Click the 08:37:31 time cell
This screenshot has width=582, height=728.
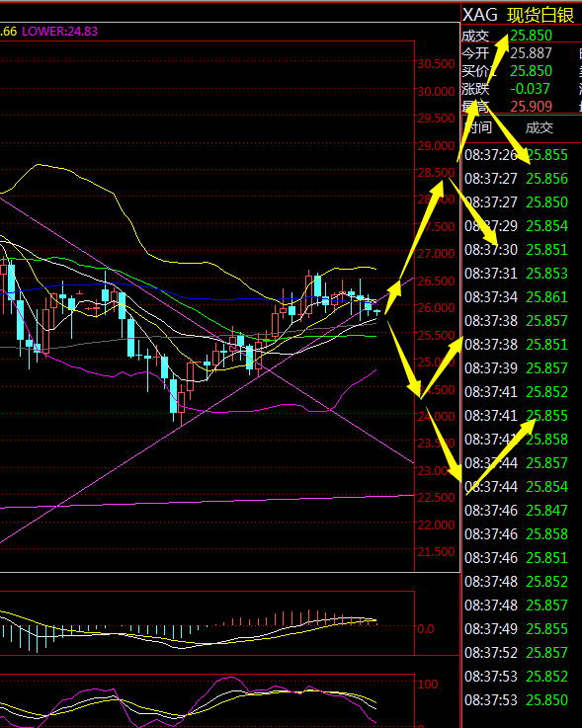click(x=491, y=274)
